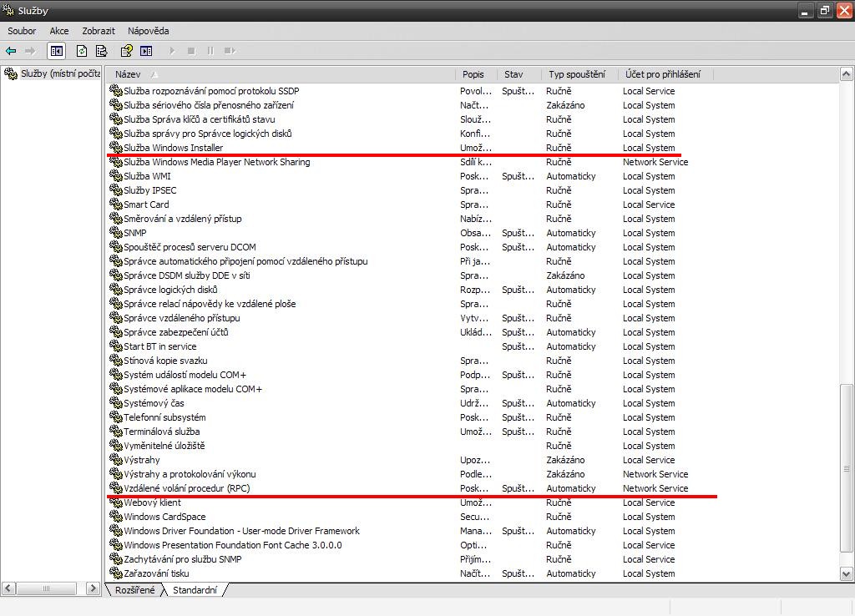The height and width of the screenshot is (616, 855).
Task: Select Vyměnitelné úložiště row
Action: (164, 446)
